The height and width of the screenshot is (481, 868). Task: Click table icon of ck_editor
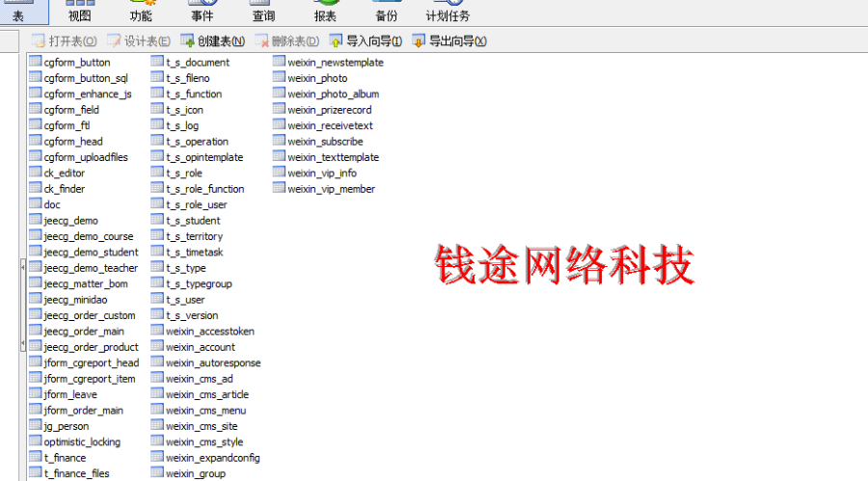click(x=36, y=172)
